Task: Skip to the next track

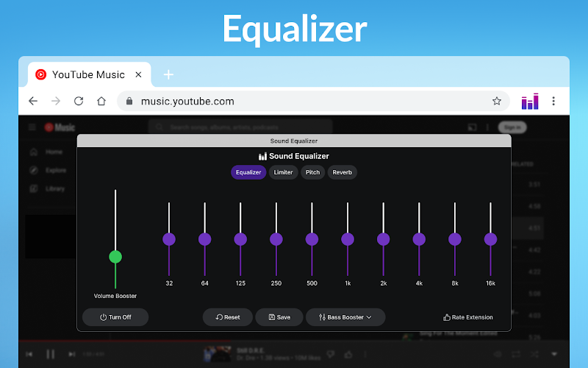Action: point(71,354)
